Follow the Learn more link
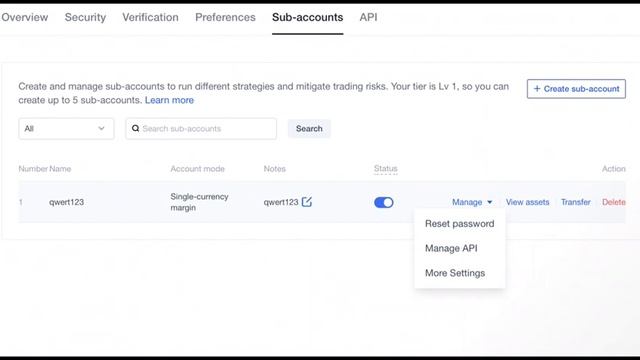640x360 pixels. click(x=169, y=100)
